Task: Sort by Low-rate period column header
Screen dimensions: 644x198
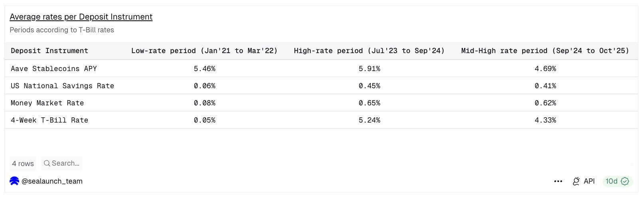Action: point(204,51)
